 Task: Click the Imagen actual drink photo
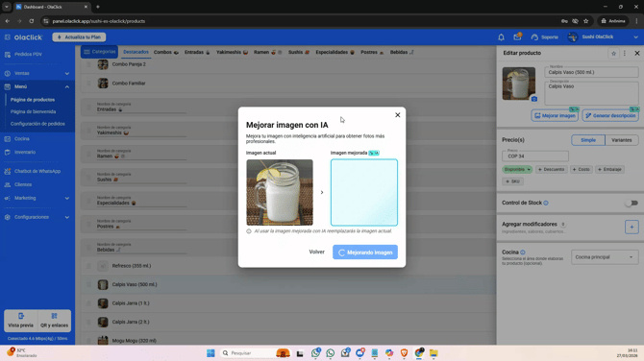(x=280, y=192)
